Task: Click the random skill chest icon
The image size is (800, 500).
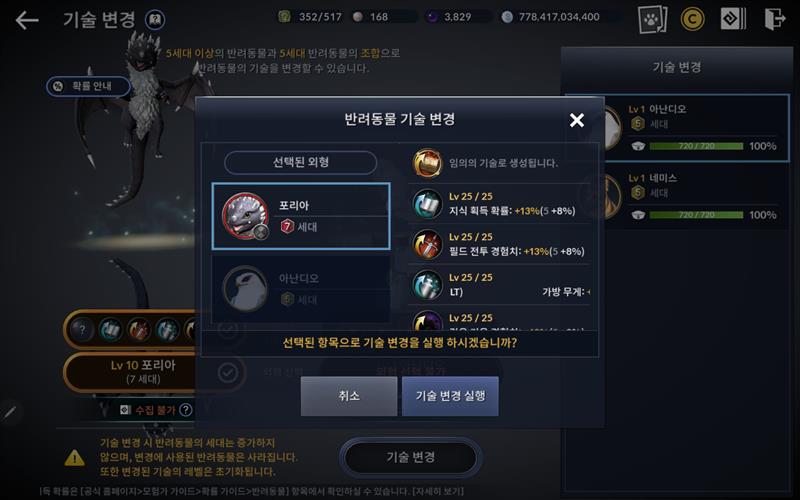Action: [427, 163]
